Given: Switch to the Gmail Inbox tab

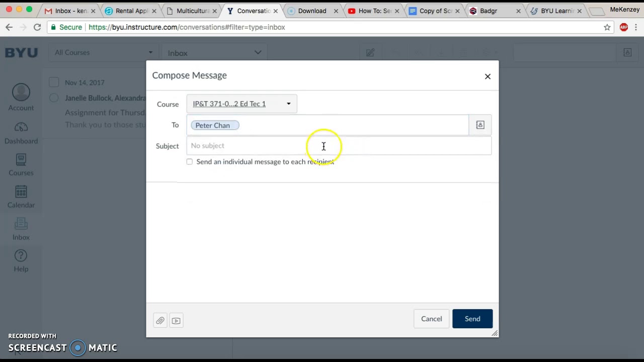Looking at the screenshot, I should point(69,11).
